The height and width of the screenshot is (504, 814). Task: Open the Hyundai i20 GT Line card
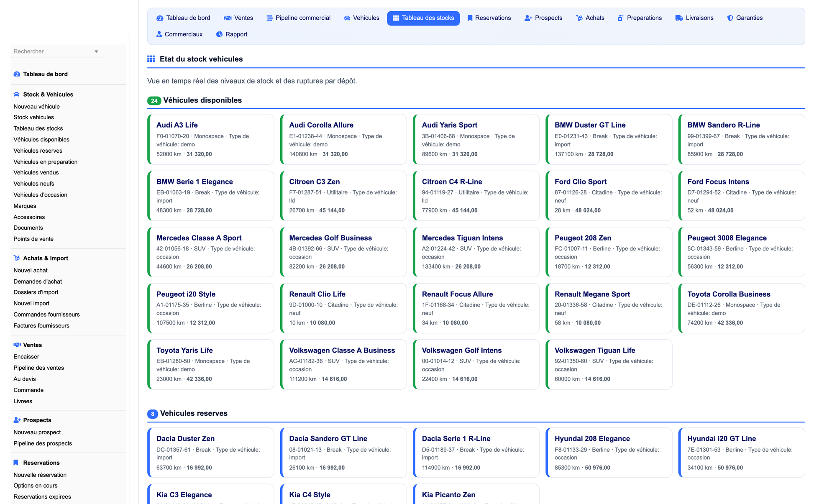tap(742, 453)
